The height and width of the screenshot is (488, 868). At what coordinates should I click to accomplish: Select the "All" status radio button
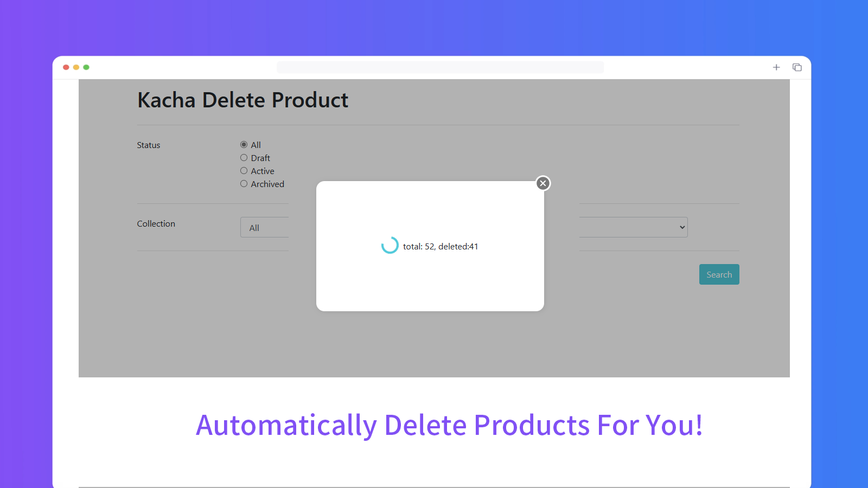pyautogui.click(x=244, y=144)
